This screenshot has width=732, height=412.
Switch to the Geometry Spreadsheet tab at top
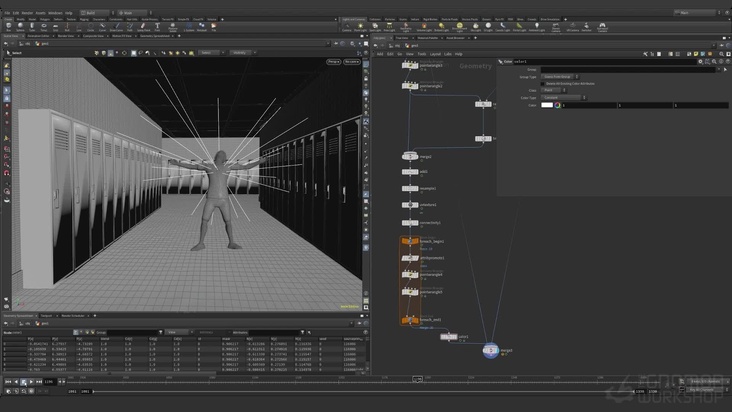pos(155,36)
